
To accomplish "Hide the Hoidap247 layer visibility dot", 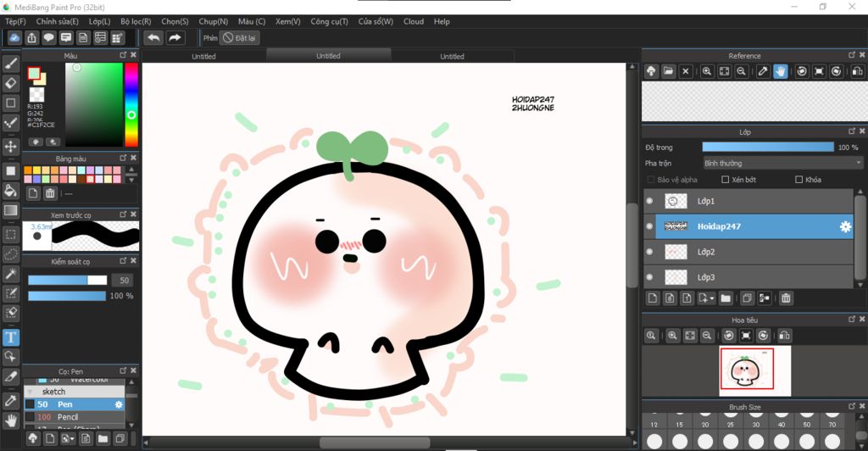I will point(649,225).
